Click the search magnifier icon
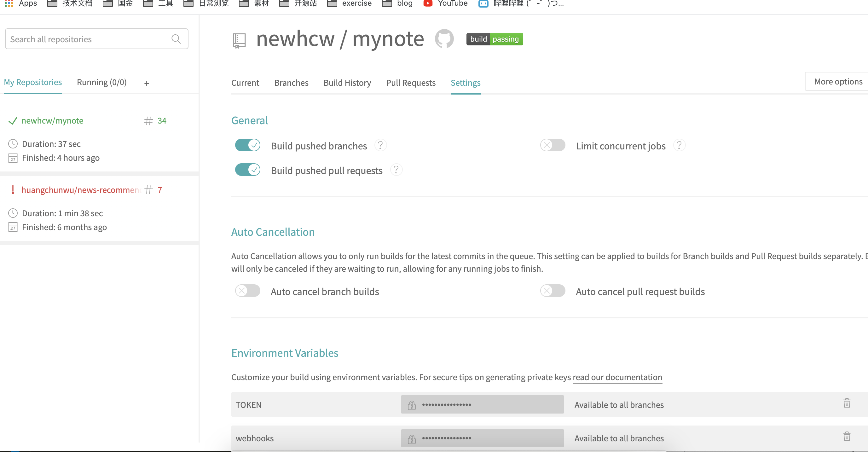Viewport: 868px width, 452px height. tap(176, 39)
